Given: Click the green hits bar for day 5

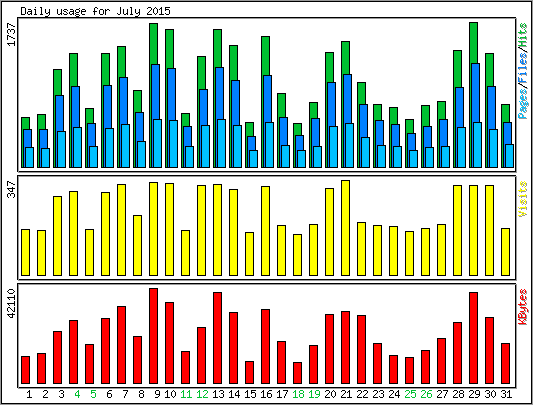Looking at the screenshot, I should (89, 116).
